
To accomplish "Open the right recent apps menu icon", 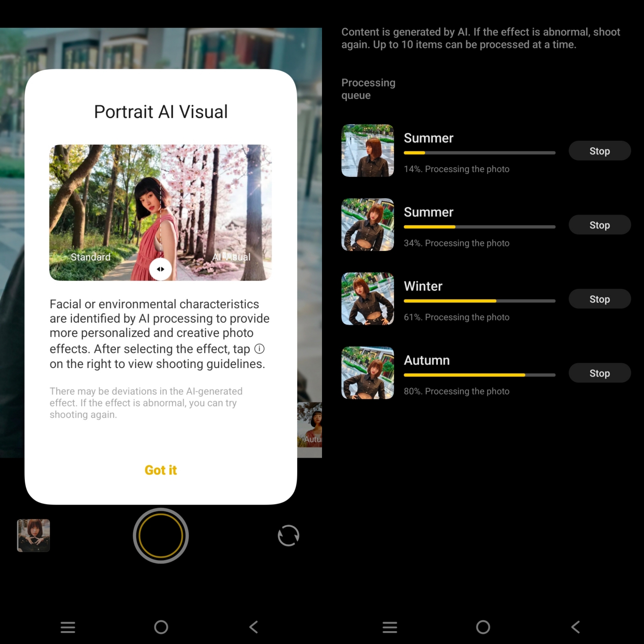I will [x=390, y=627].
